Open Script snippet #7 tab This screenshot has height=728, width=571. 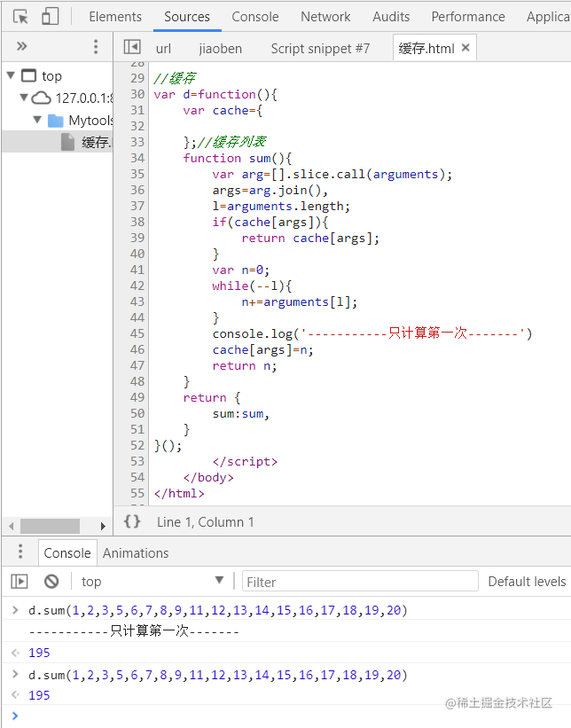pyautogui.click(x=320, y=48)
